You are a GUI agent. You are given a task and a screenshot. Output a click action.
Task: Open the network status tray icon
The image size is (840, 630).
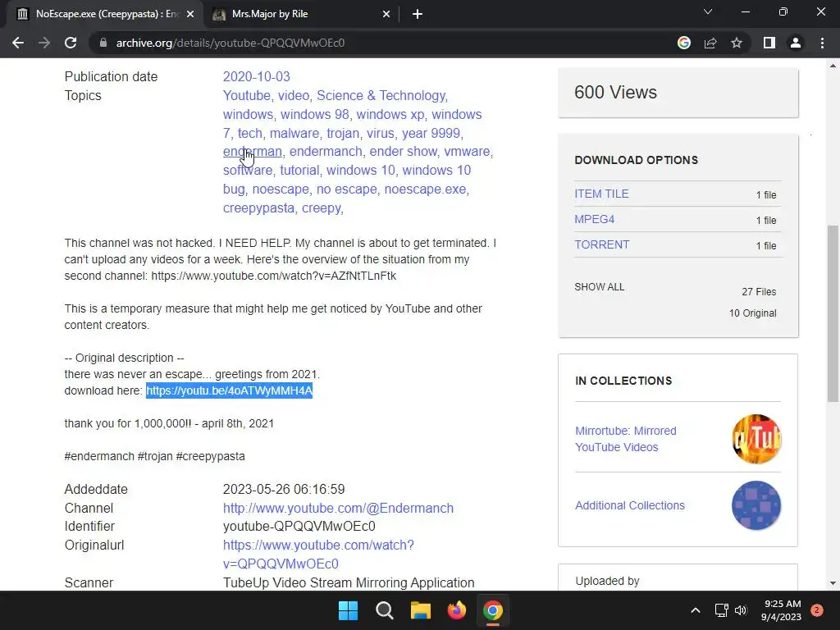click(x=722, y=610)
